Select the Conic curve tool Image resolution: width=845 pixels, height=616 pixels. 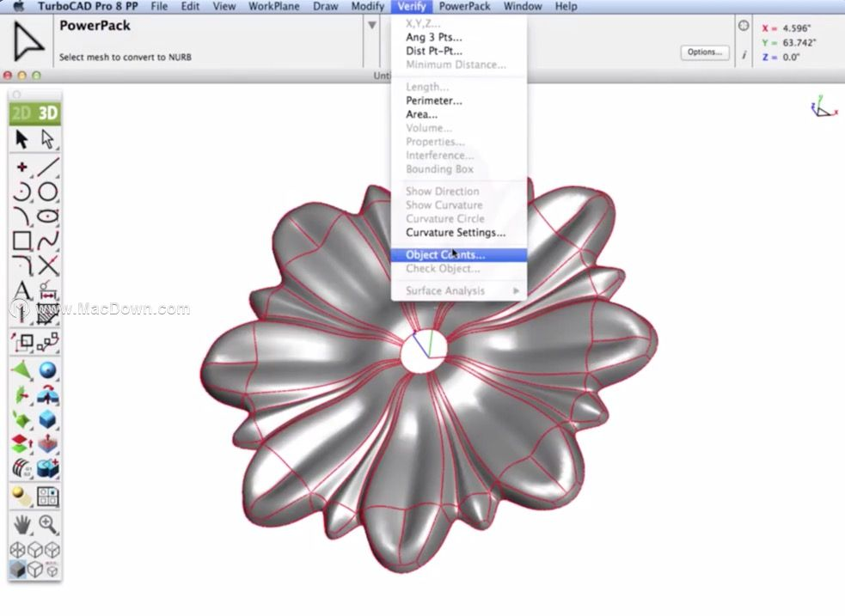click(x=21, y=217)
